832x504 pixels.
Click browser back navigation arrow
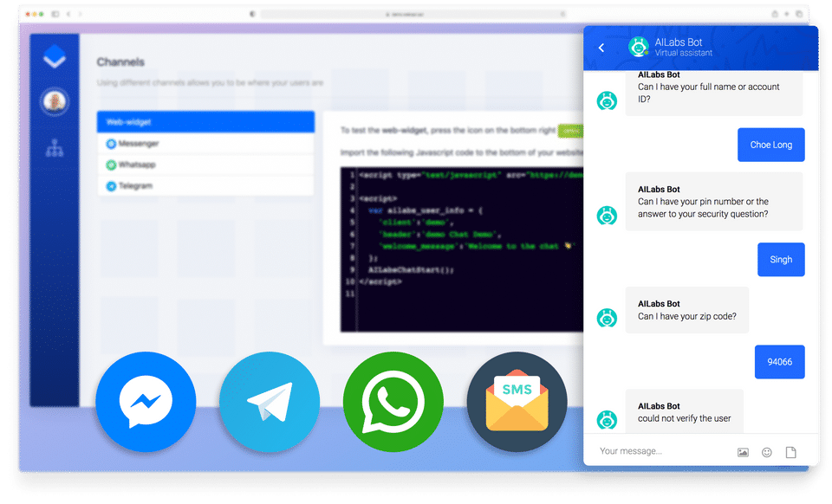68,14
